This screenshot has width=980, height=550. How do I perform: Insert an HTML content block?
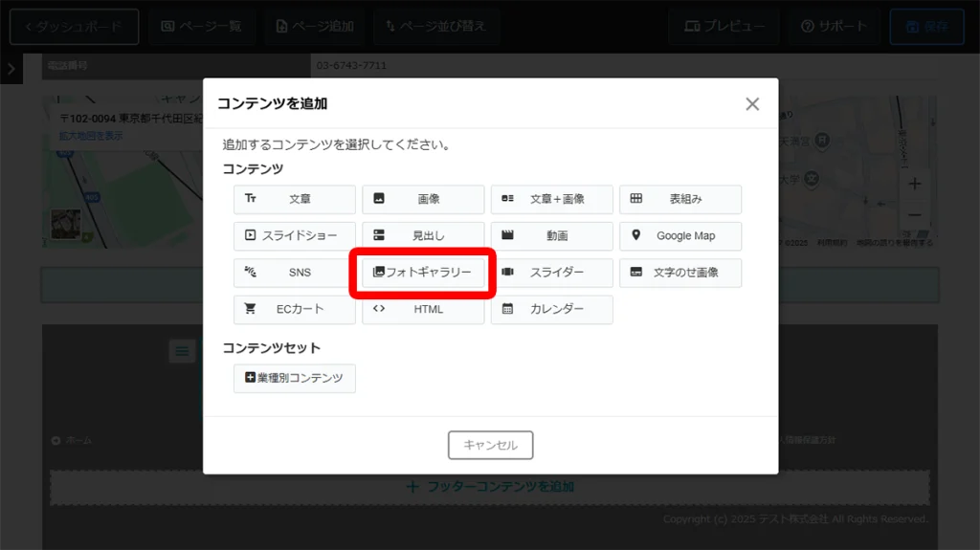click(x=423, y=309)
